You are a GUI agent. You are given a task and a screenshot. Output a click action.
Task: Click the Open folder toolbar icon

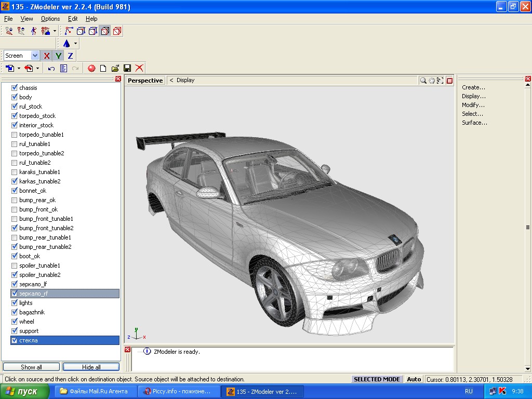point(115,68)
